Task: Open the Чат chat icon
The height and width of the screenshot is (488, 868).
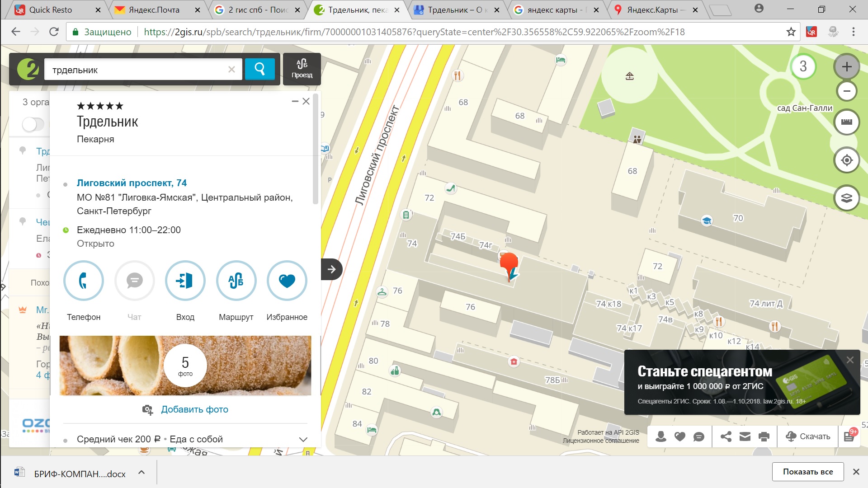Action: click(x=134, y=281)
